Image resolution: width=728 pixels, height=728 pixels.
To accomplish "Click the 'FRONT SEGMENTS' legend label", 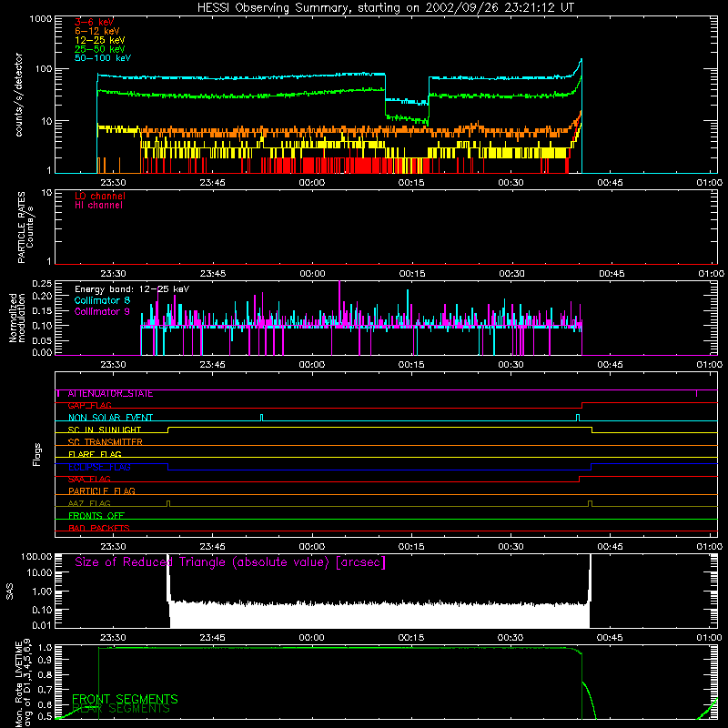I will coord(125,699).
